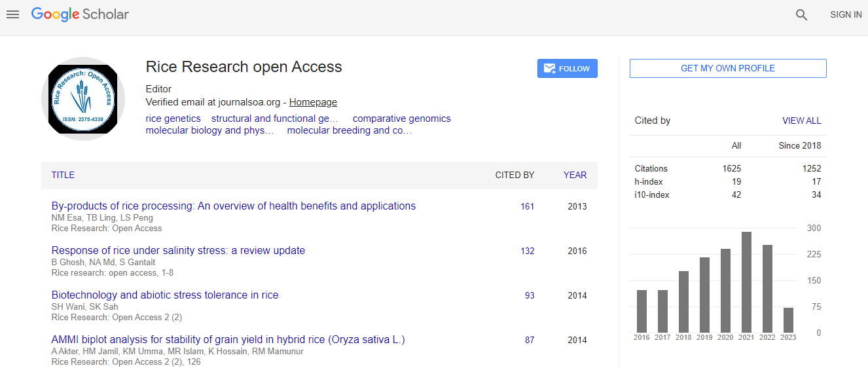Open citations count 161 for first article
This screenshot has width=868, height=368.
coord(527,206)
